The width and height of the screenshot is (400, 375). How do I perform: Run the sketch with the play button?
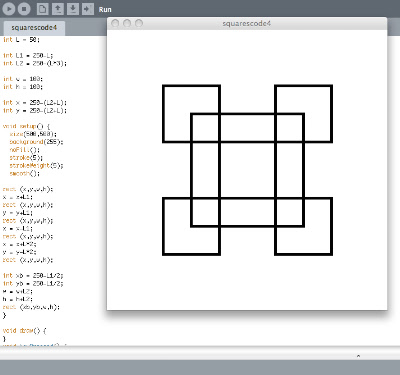(9, 9)
